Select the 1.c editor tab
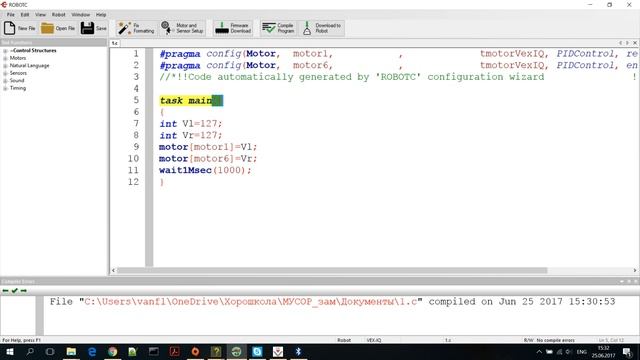The width and height of the screenshot is (640, 360). pos(115,43)
